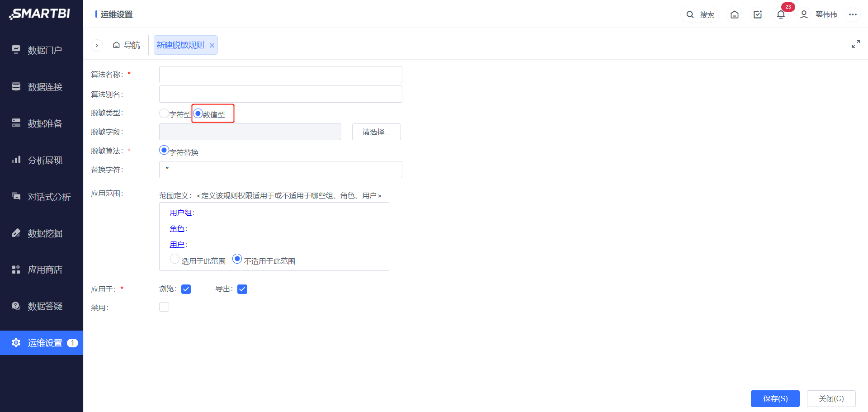Click the badge 1 on 运维设置
The width and height of the screenshot is (868, 412).
(x=72, y=343)
